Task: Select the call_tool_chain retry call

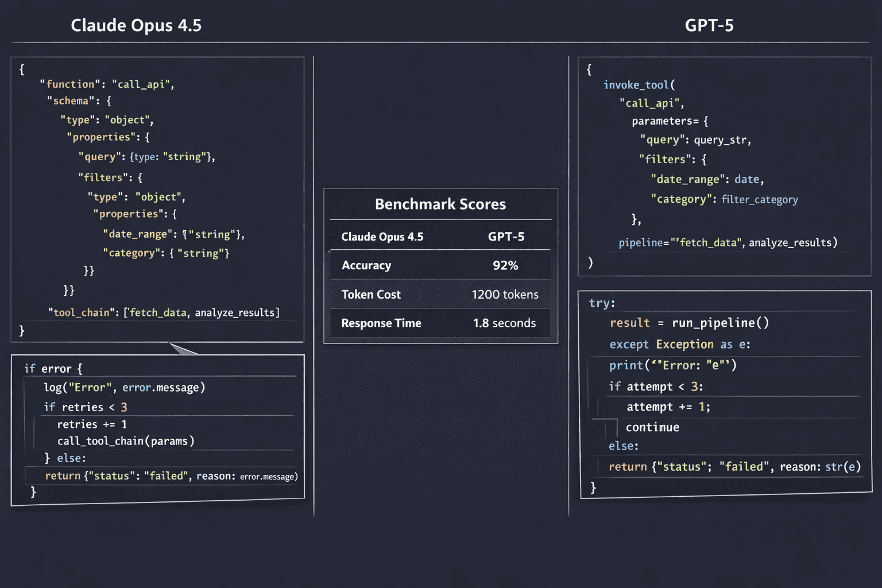Action: click(126, 441)
